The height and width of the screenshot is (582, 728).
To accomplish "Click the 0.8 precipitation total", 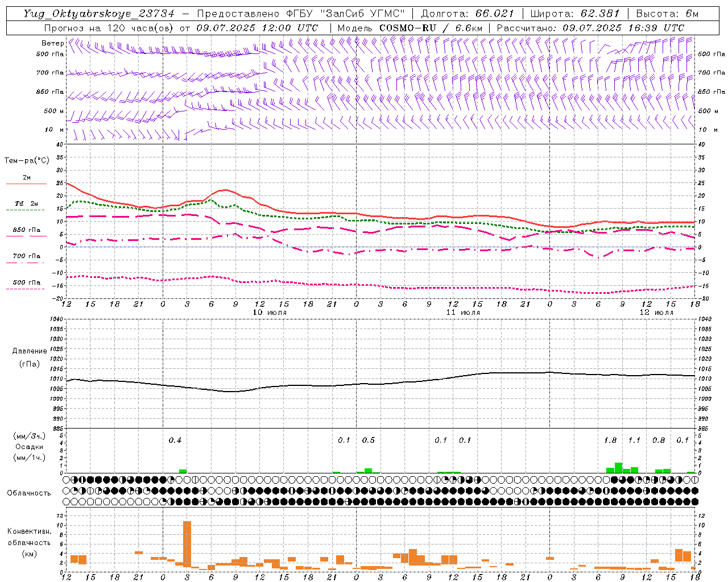I will click(x=659, y=440).
